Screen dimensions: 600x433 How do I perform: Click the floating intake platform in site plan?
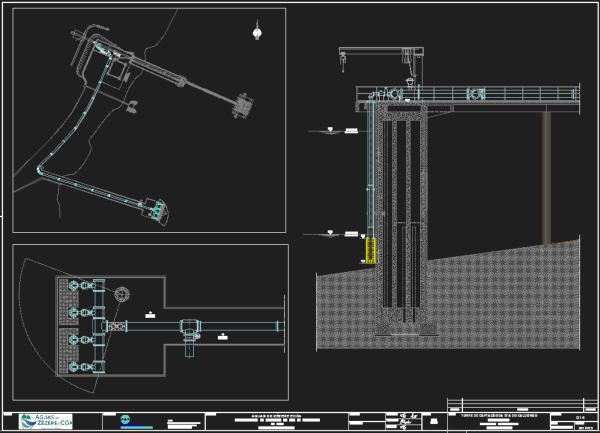click(241, 103)
